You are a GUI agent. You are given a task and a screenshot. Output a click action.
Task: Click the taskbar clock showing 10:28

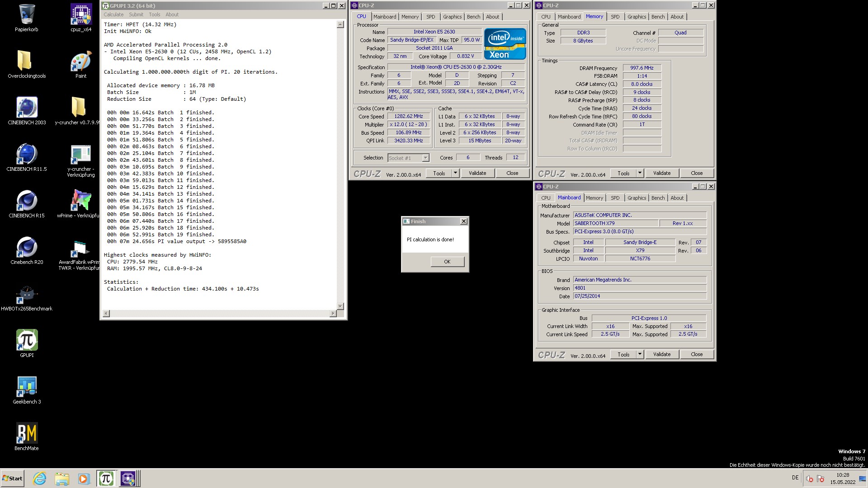coord(843,479)
